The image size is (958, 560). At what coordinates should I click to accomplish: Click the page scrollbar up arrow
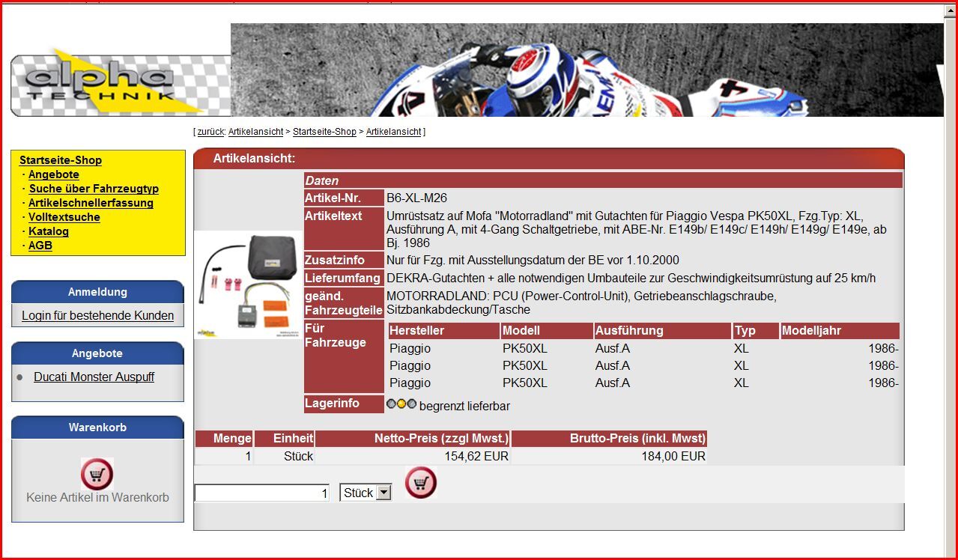click(950, 13)
